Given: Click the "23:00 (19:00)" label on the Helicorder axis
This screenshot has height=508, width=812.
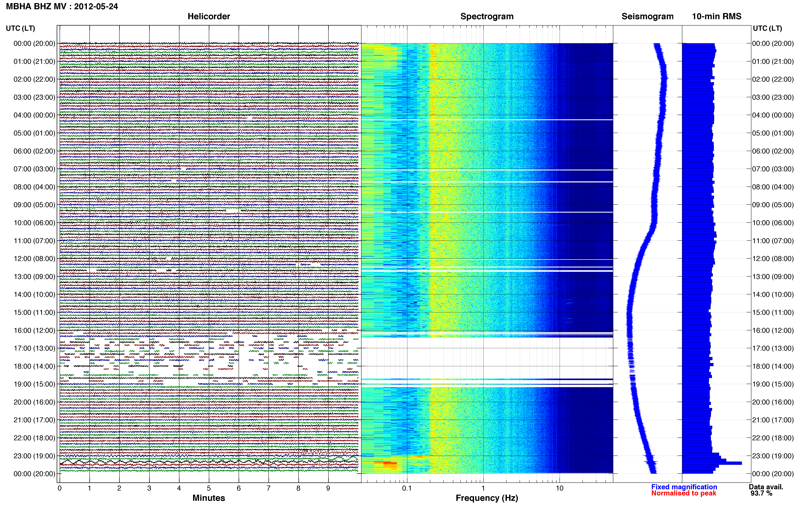Looking at the screenshot, I should coord(34,456).
